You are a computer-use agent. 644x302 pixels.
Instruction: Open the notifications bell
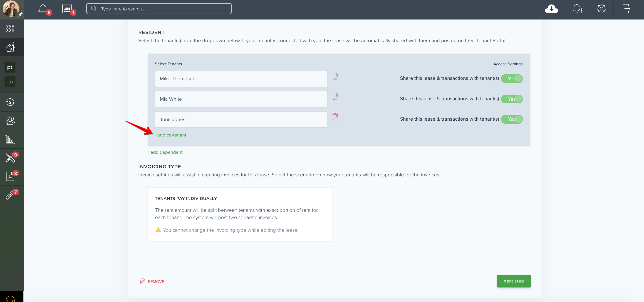(x=43, y=9)
